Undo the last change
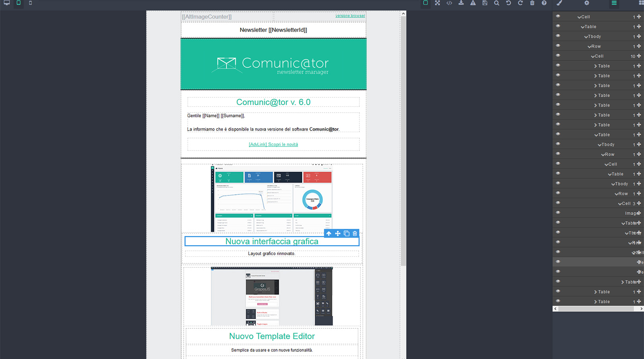This screenshot has height=359, width=644. tap(508, 3)
